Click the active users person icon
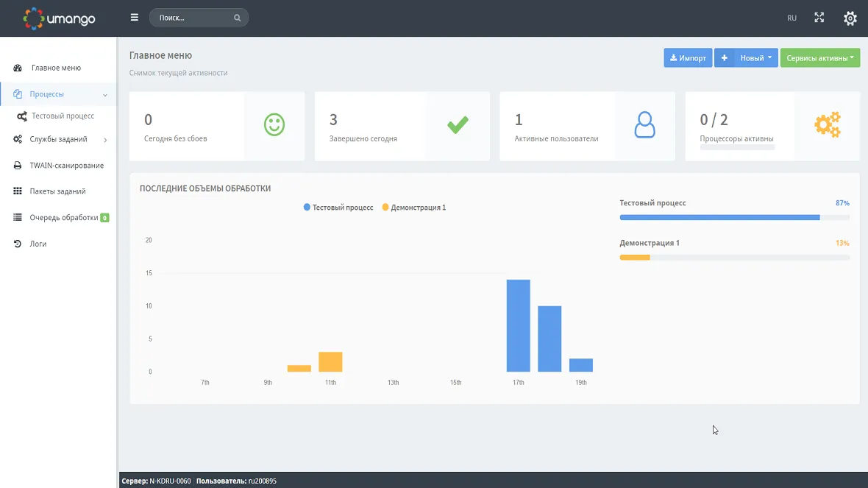This screenshot has height=488, width=868. coord(644,125)
